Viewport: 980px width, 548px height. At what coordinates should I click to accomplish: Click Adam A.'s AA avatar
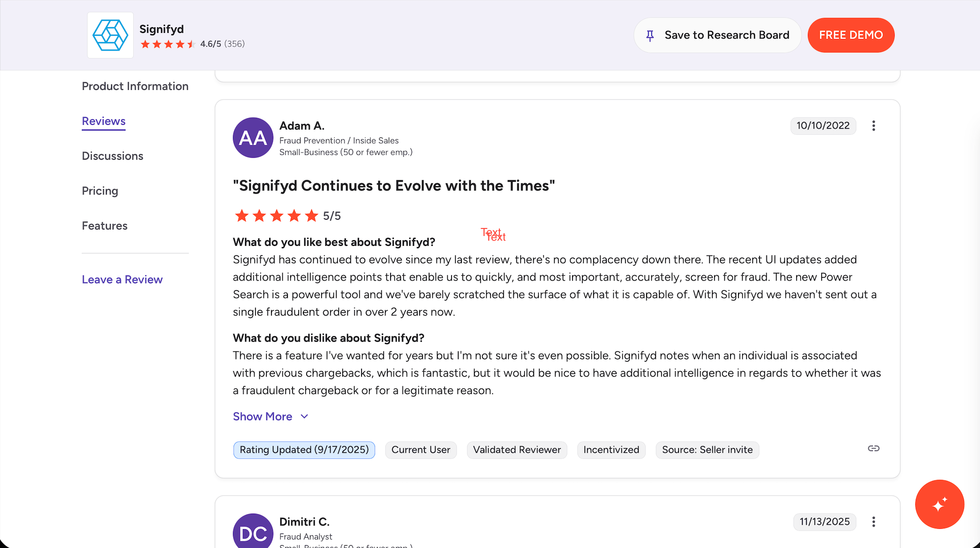pos(253,138)
